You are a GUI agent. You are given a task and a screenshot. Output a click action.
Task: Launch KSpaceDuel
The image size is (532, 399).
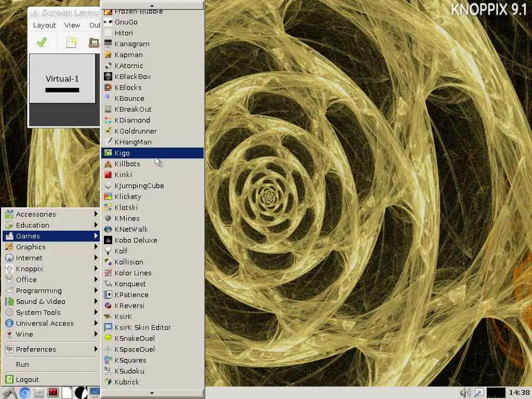(x=152, y=349)
